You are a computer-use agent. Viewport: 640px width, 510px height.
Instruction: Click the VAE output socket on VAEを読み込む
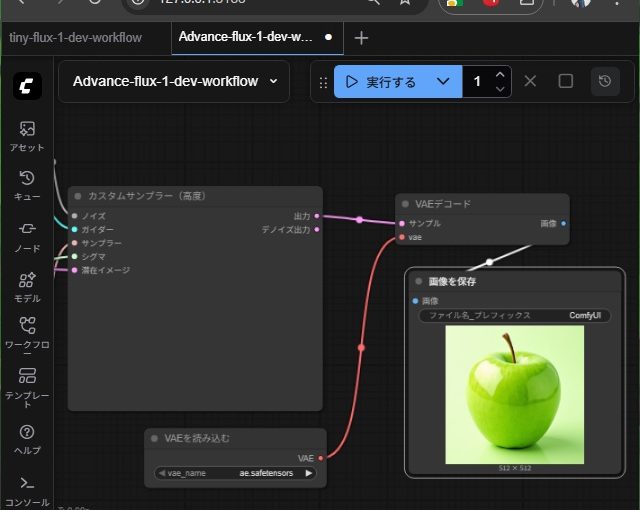coord(320,458)
